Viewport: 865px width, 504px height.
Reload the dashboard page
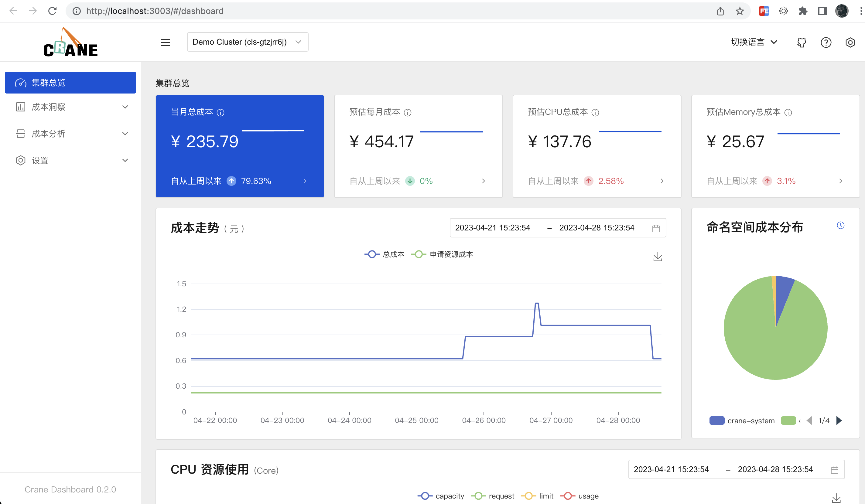point(52,11)
